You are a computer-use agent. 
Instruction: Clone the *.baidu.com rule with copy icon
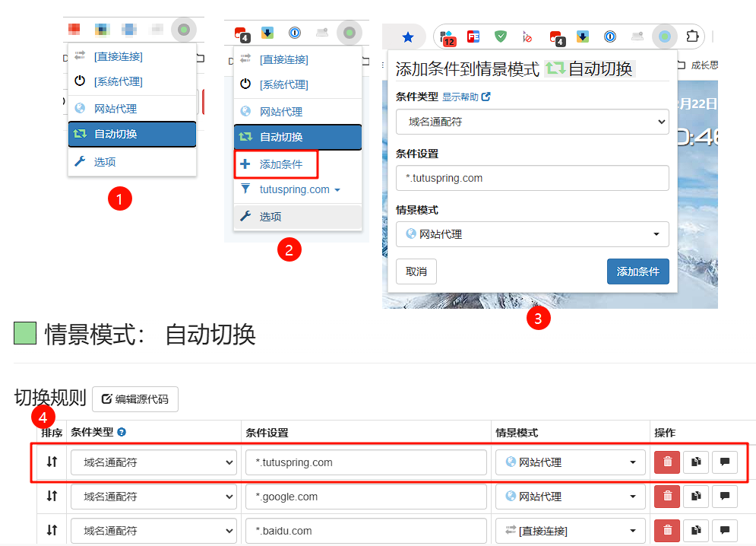coord(695,530)
